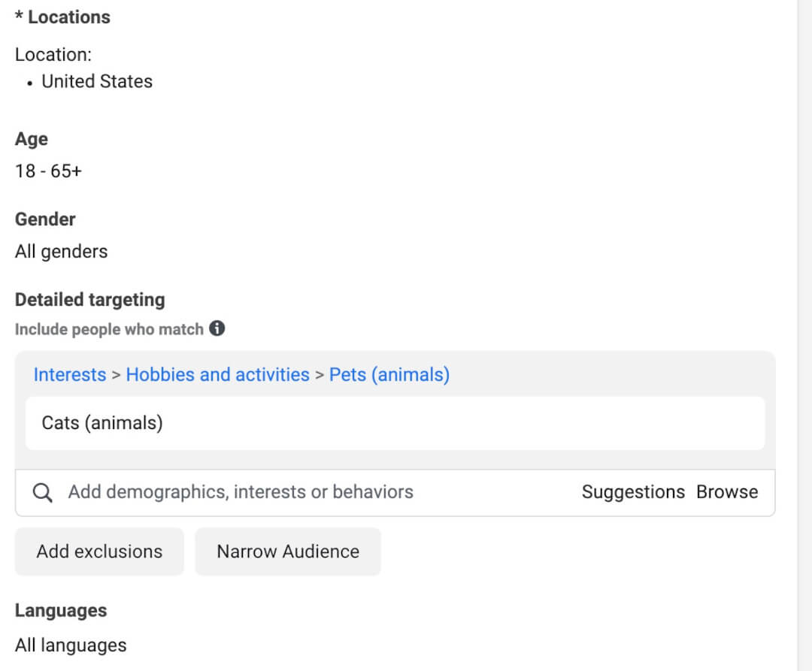Select the 18 - 65+ age range text
This screenshot has height=671, width=812.
(x=49, y=171)
